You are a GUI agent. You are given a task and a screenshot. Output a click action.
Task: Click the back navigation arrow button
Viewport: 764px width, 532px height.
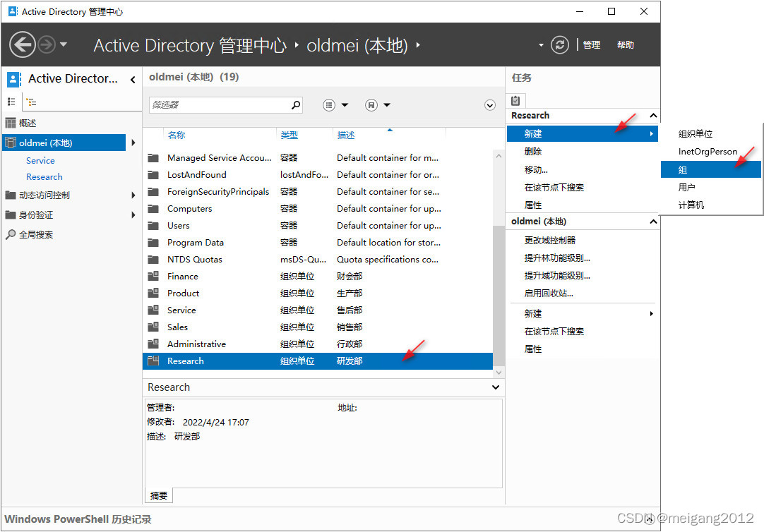(x=23, y=45)
